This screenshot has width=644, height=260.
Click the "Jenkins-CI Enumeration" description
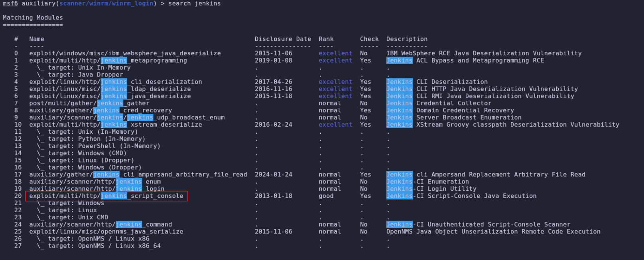click(x=427, y=182)
